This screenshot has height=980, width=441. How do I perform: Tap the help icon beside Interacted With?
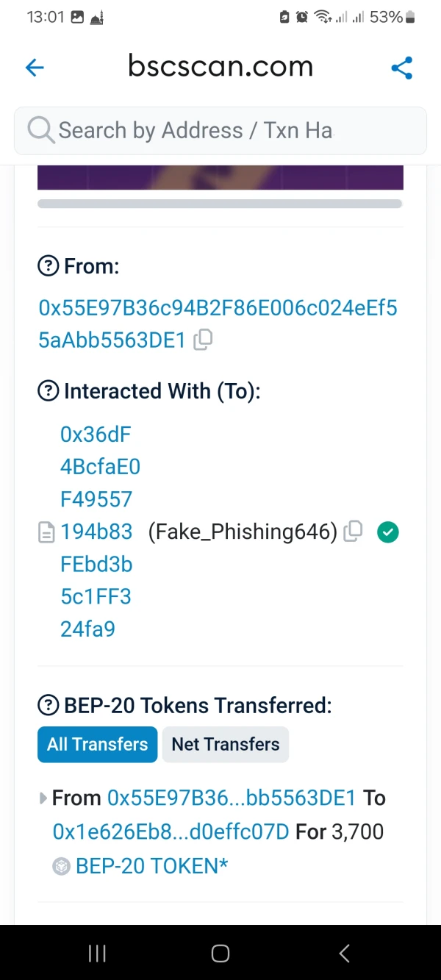pos(48,391)
